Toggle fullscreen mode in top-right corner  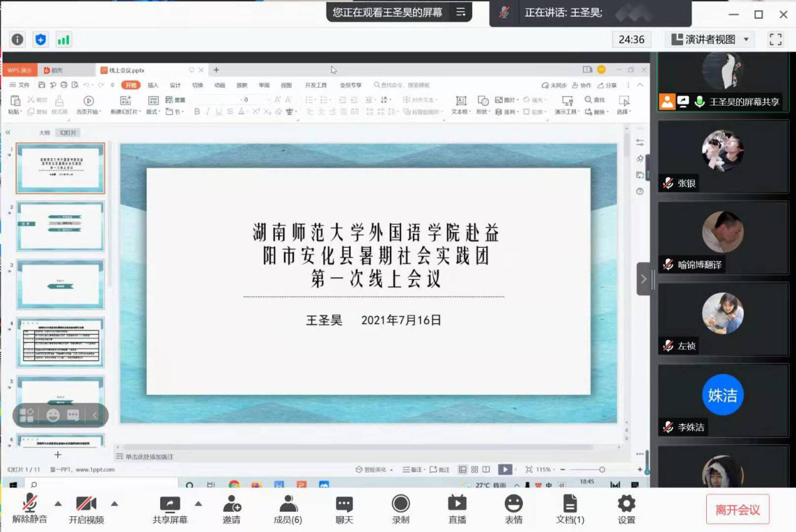[x=776, y=40]
